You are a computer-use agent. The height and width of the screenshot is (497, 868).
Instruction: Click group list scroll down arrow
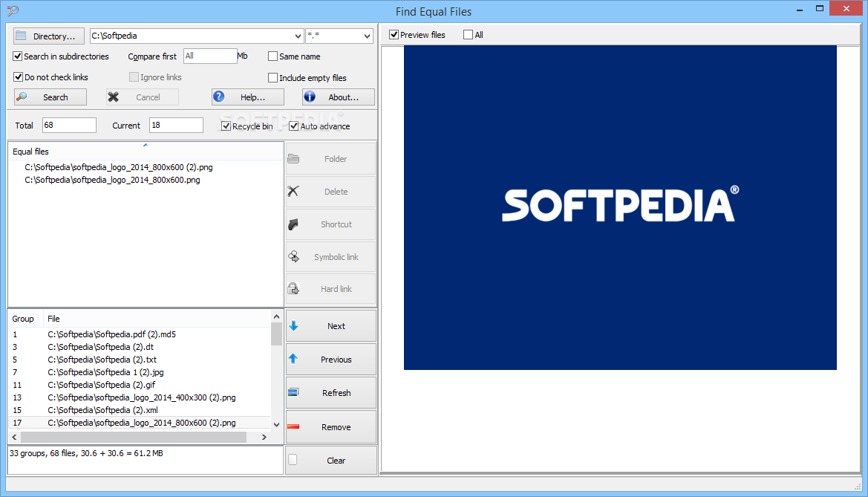click(x=277, y=425)
